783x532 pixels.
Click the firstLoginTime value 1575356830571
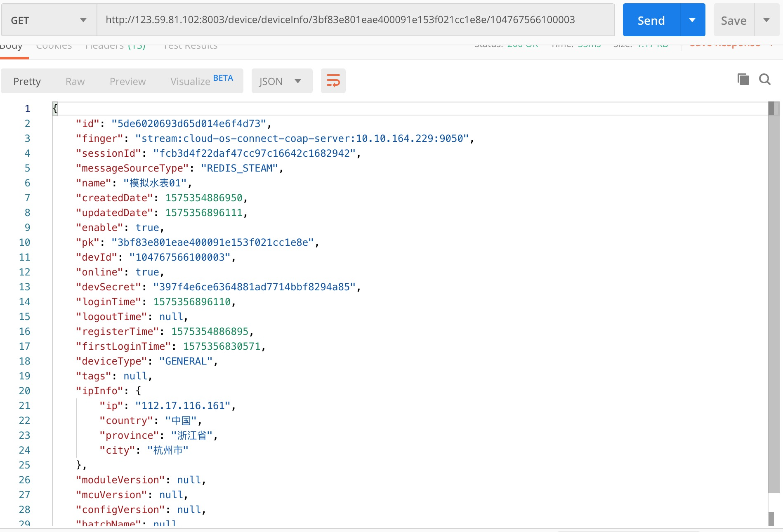(222, 346)
